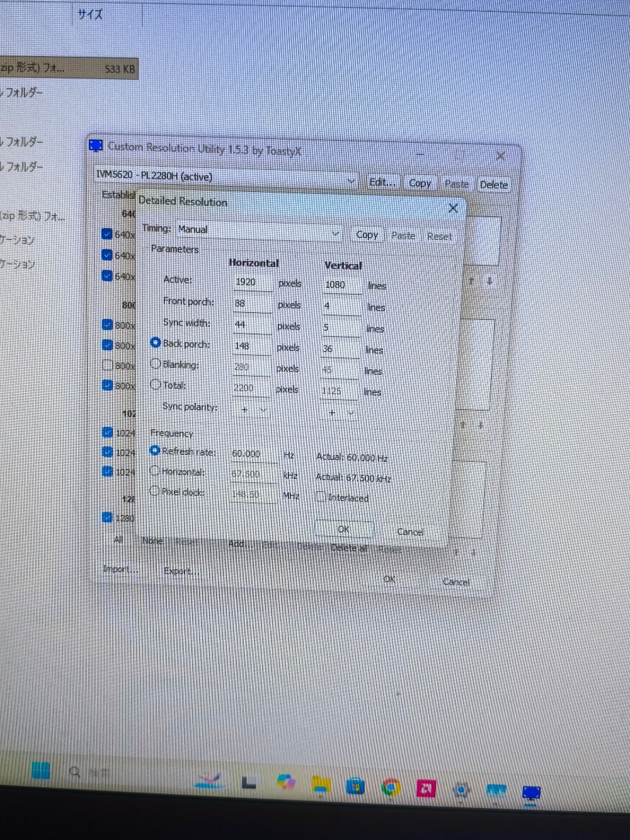630x840 pixels.
Task: Click the taskbar search magnifier icon
Action: coord(75,771)
